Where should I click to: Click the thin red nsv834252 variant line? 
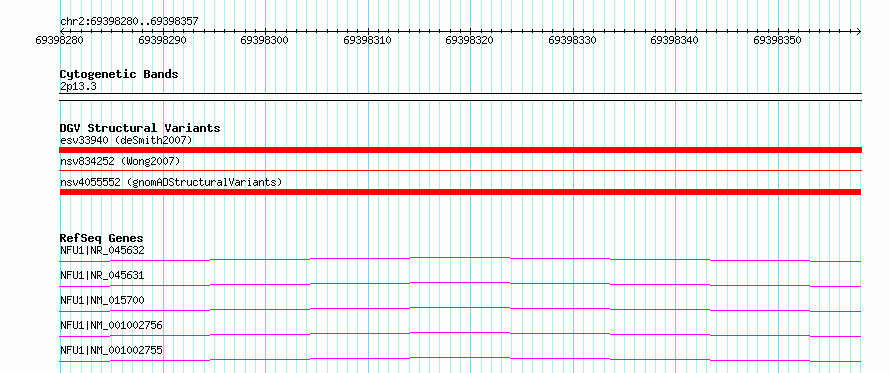460,170
